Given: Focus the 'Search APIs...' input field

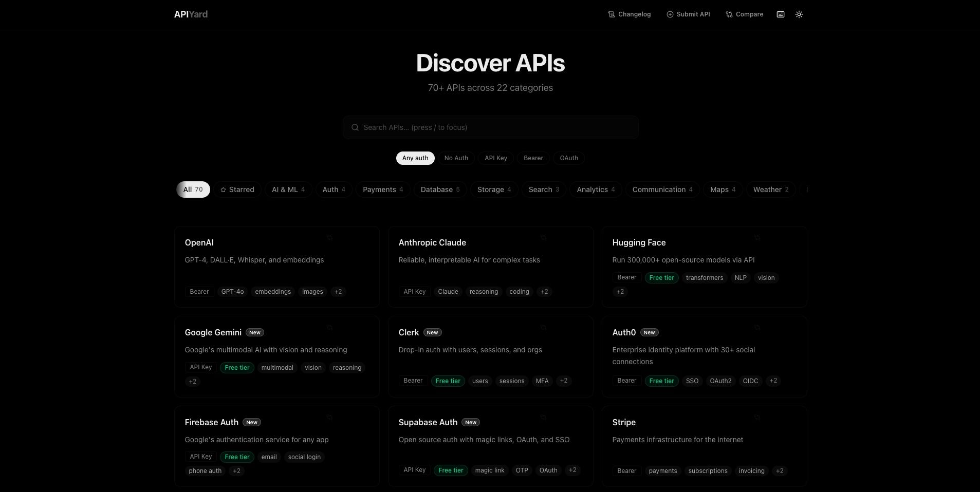Looking at the screenshot, I should 491,127.
